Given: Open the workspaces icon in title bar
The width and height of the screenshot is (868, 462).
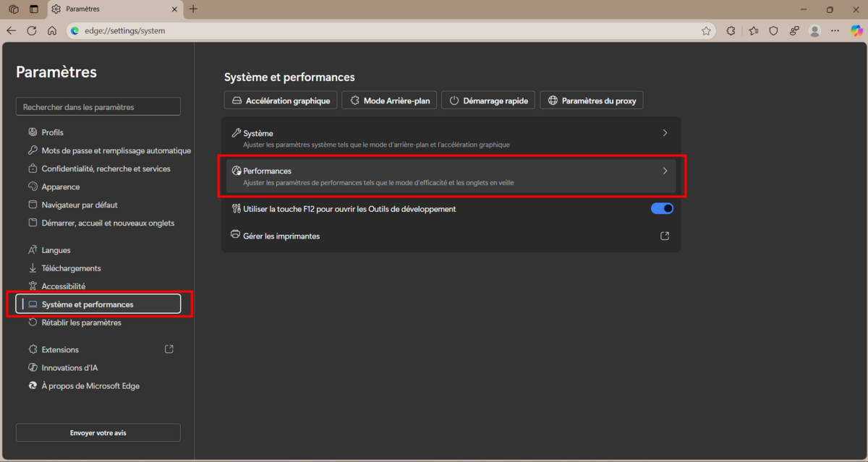Looking at the screenshot, I should click(x=14, y=9).
